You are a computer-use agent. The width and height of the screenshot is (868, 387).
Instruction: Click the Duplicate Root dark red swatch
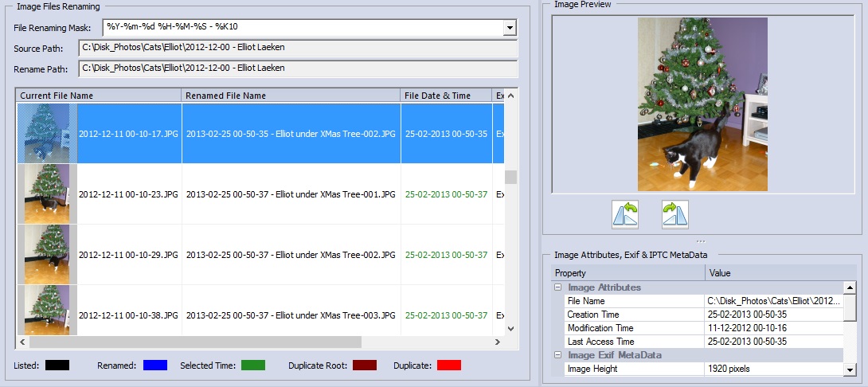364,365
